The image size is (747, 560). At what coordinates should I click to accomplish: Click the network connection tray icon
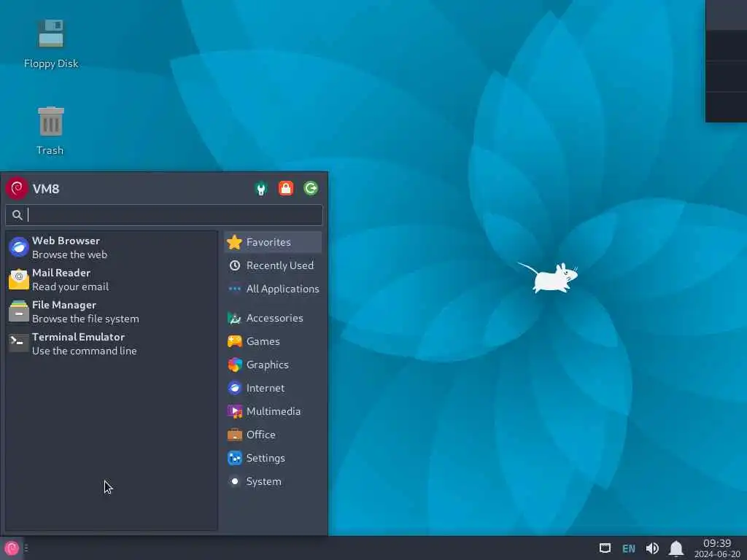tap(605, 548)
